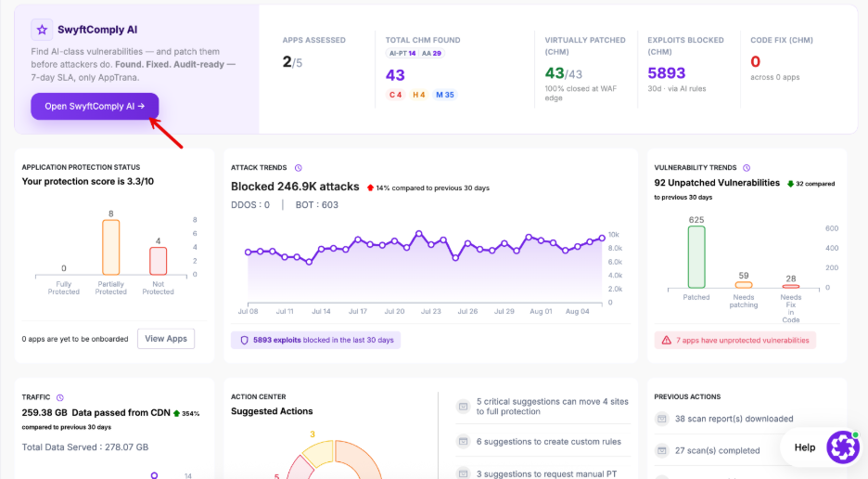Click the clock icon beside Vulnerability Trends
Screen dimensions: 868x479
pyautogui.click(x=747, y=168)
